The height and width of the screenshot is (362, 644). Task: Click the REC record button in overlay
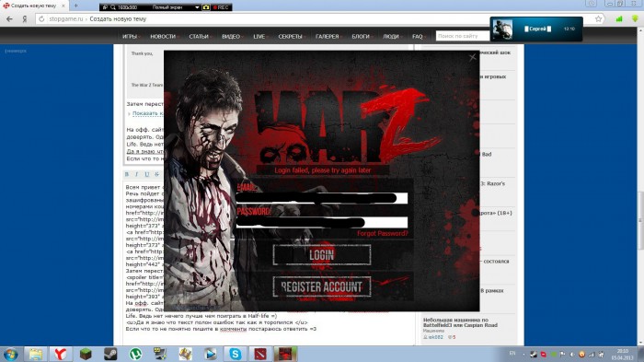tap(221, 7)
